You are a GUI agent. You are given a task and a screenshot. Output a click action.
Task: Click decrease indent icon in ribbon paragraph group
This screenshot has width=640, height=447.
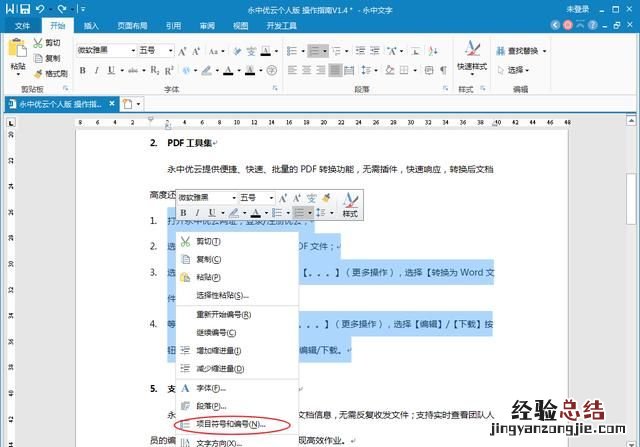pyautogui.click(x=360, y=51)
